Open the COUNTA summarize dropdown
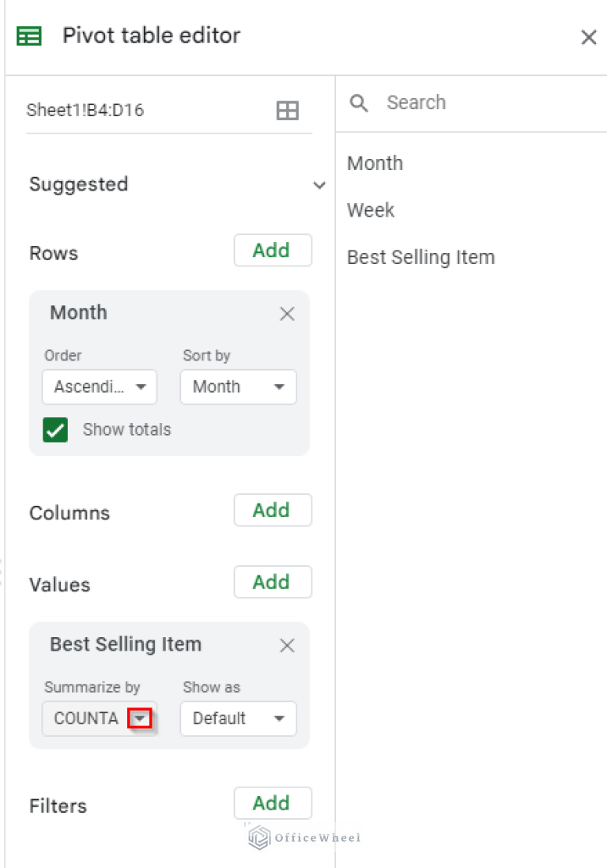Viewport: 607px width, 868px height. click(141, 718)
